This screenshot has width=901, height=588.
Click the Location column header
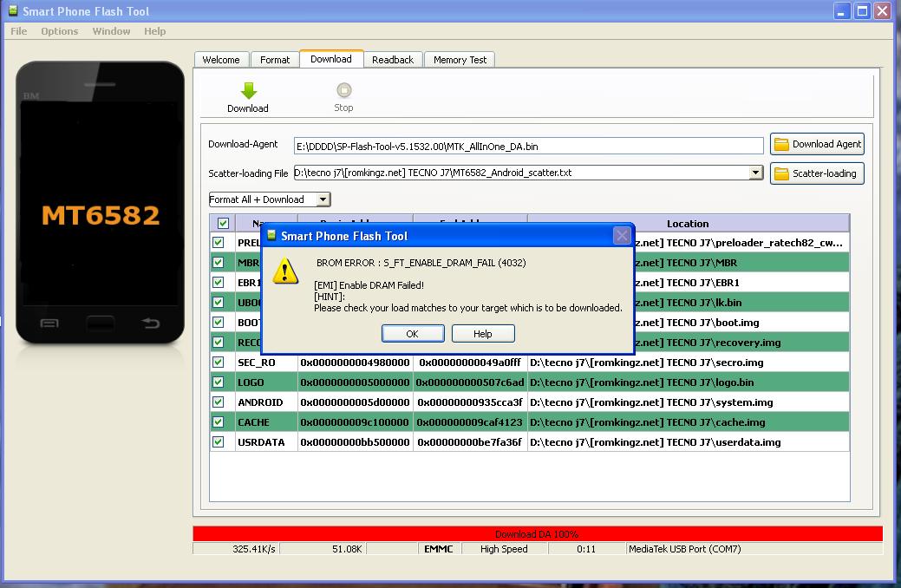click(x=688, y=224)
